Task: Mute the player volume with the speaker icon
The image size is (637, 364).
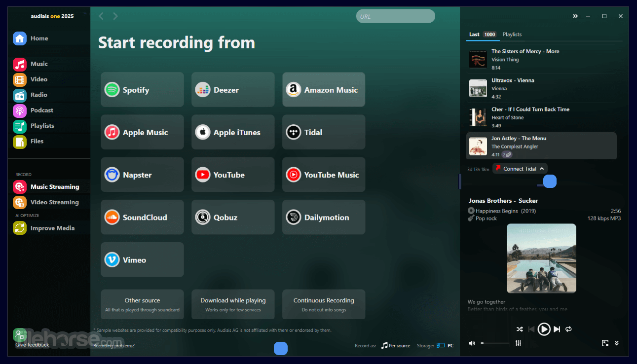Action: point(472,343)
